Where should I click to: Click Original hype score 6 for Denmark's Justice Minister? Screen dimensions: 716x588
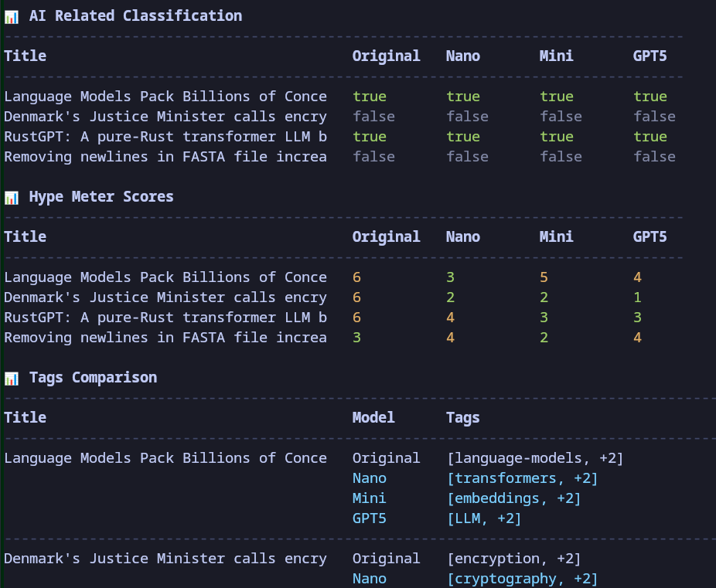(356, 297)
